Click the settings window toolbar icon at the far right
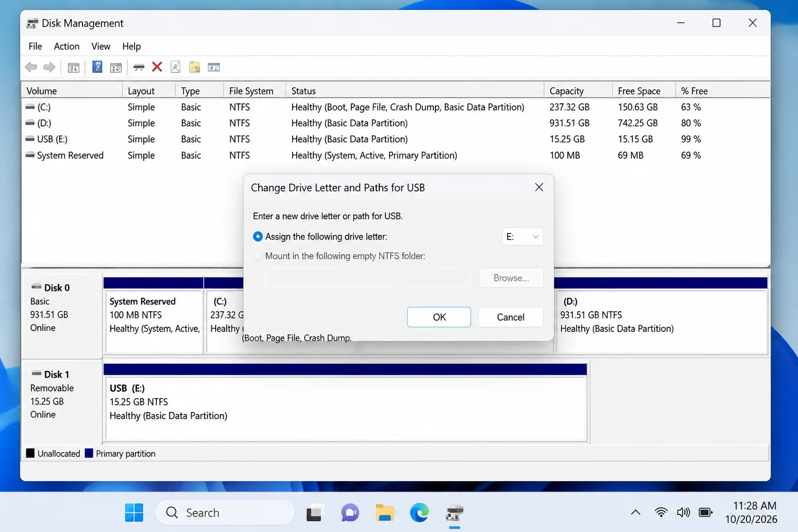Screen dimensions: 798x532 click(214, 67)
